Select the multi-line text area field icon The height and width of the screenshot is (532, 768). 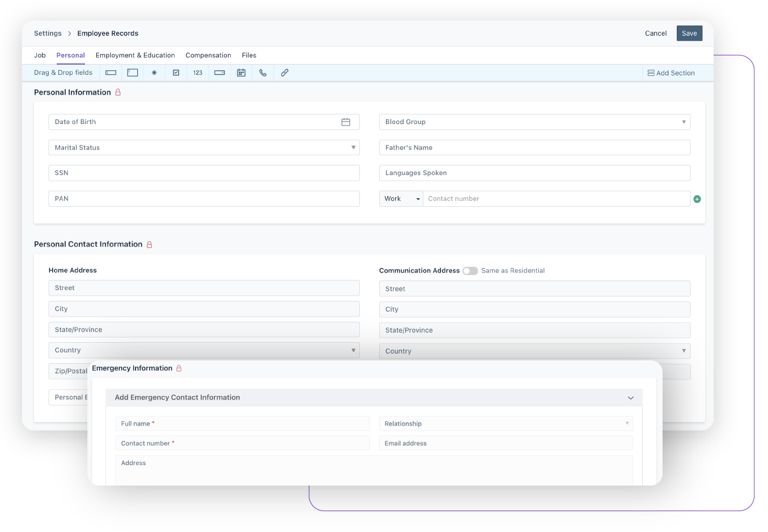[x=132, y=73]
